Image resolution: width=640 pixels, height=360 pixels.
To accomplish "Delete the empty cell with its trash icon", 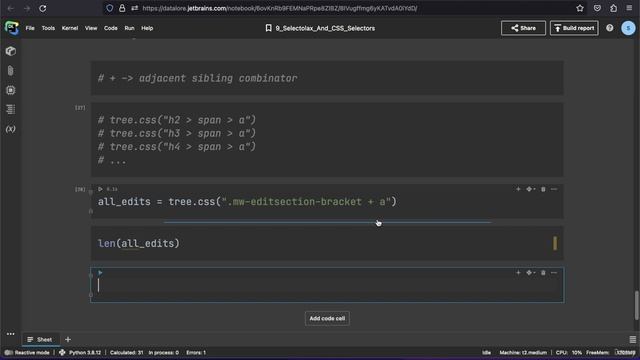I will click(543, 273).
